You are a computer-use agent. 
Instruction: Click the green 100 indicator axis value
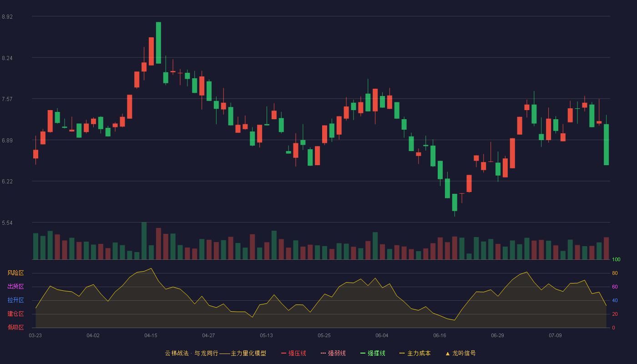pyautogui.click(x=616, y=260)
